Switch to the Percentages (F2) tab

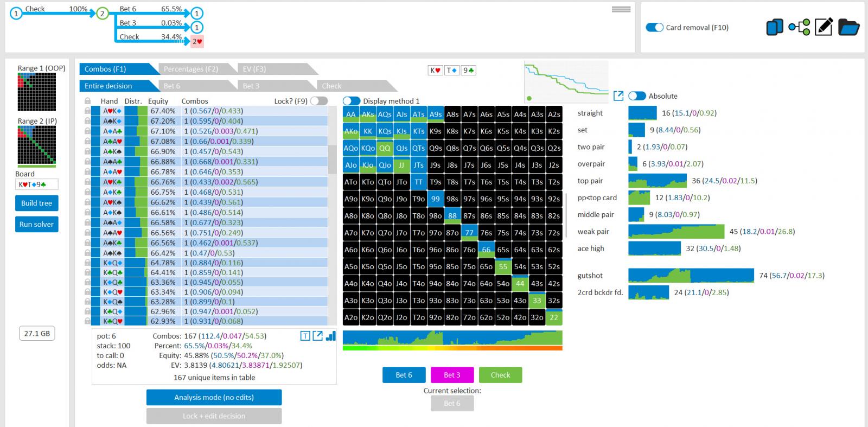[191, 69]
